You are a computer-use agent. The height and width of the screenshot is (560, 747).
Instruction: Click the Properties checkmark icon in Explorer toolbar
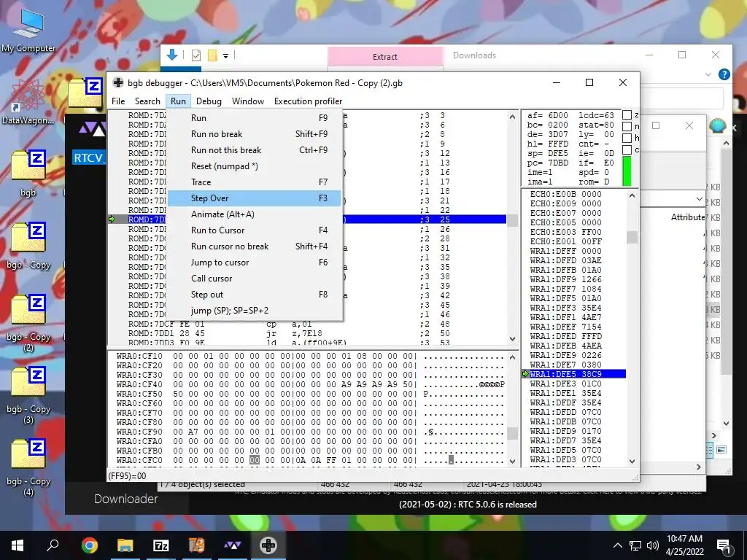click(196, 55)
